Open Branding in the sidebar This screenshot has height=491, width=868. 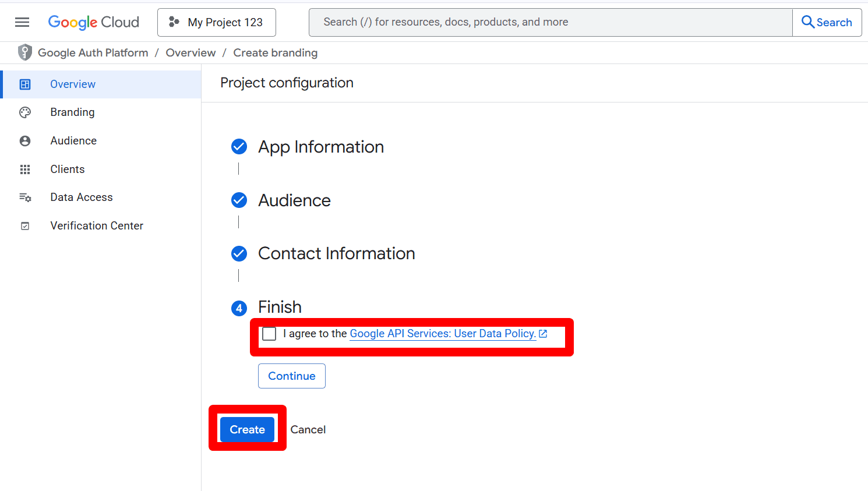pos(101,112)
